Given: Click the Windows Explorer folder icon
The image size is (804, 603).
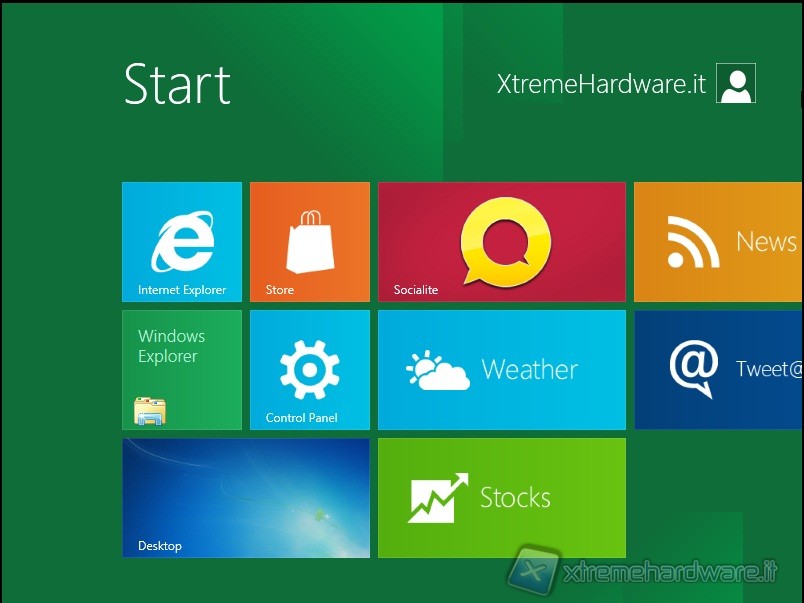Looking at the screenshot, I should pyautogui.click(x=150, y=410).
